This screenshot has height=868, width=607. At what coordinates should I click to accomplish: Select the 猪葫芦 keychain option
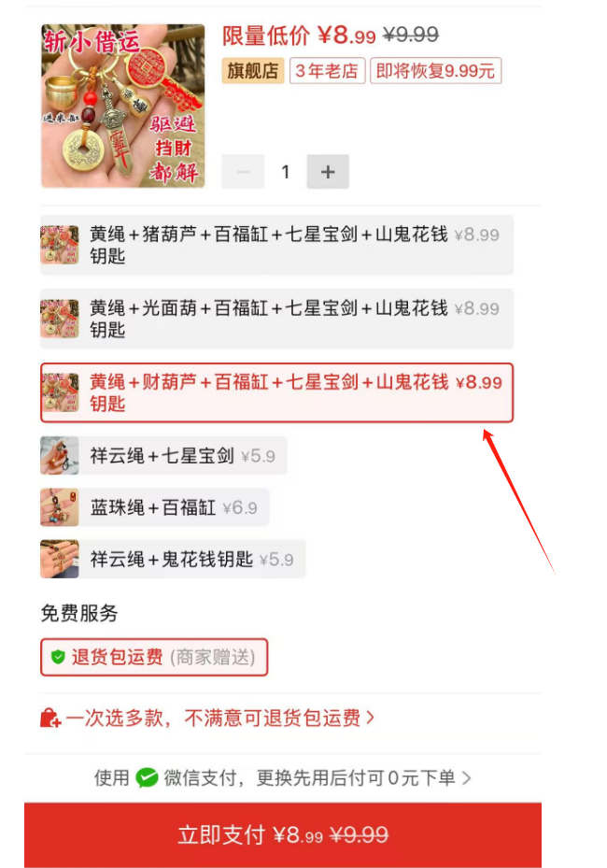pos(276,245)
